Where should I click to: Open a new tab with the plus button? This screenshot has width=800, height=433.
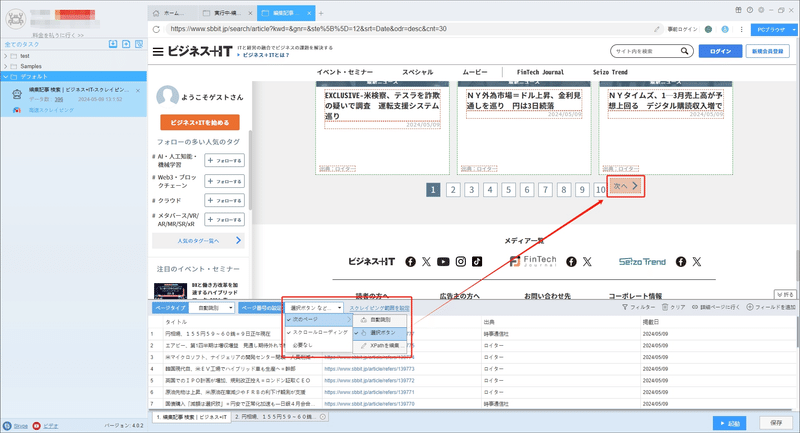[321, 13]
